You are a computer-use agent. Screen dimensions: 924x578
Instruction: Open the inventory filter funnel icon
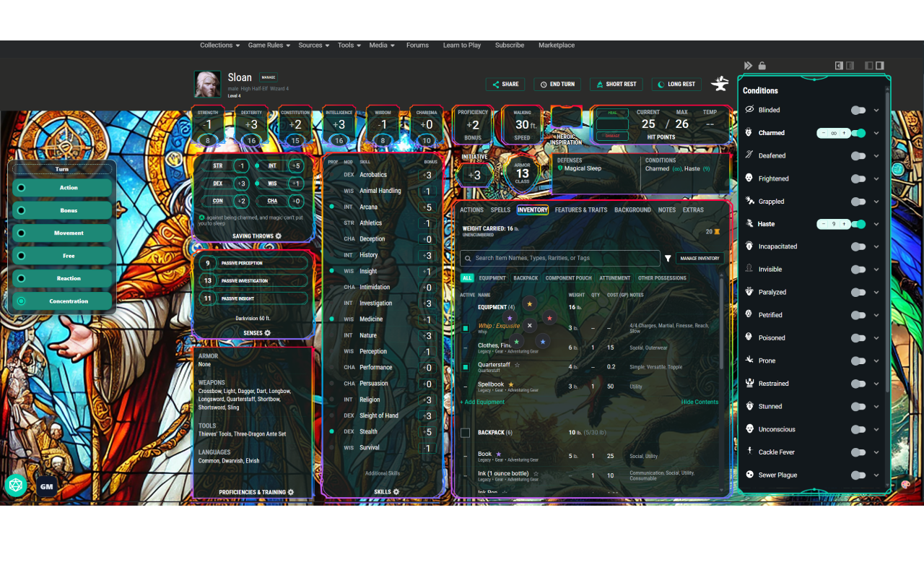coord(668,259)
